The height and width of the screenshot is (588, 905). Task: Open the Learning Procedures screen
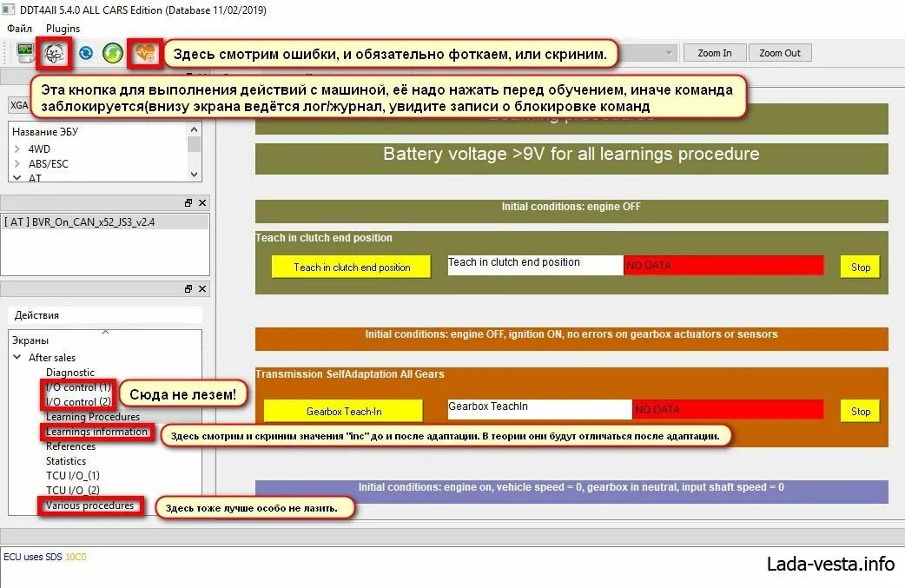(x=93, y=417)
